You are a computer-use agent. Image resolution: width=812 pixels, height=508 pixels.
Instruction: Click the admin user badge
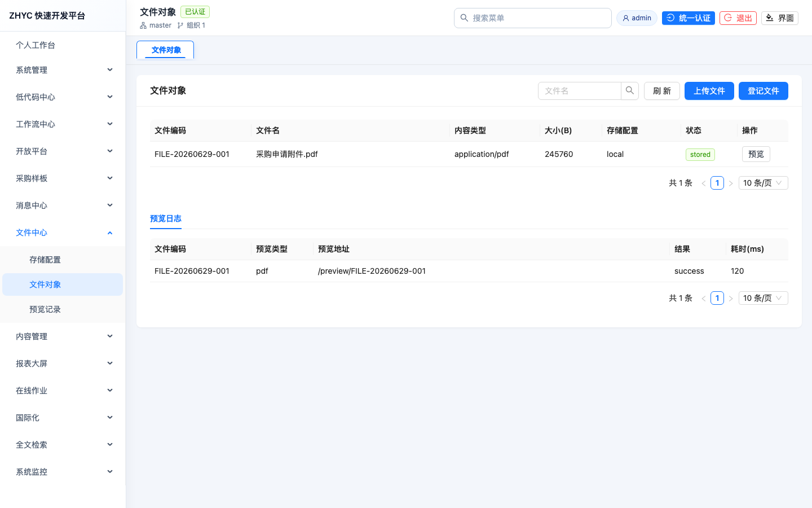pos(637,18)
